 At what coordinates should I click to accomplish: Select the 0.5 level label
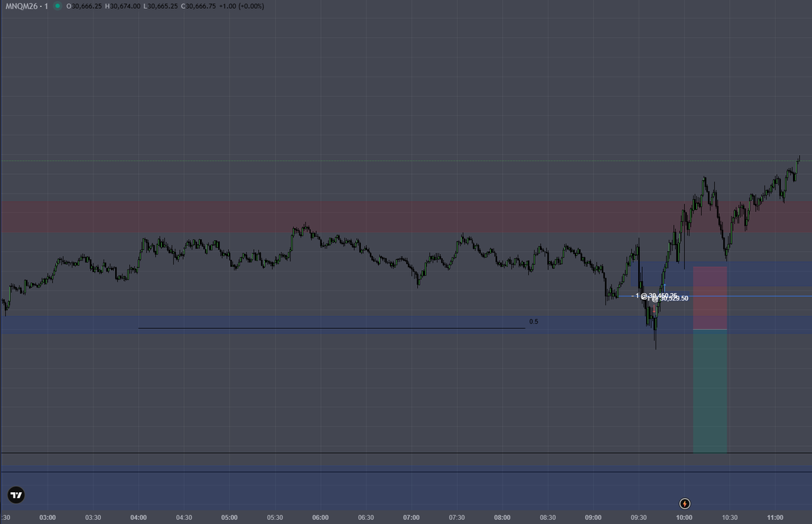534,322
